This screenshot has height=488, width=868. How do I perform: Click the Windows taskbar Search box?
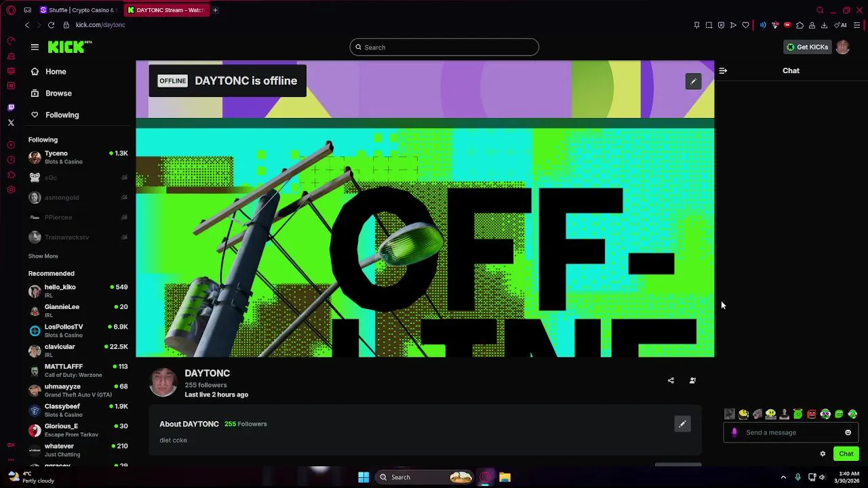point(424,477)
